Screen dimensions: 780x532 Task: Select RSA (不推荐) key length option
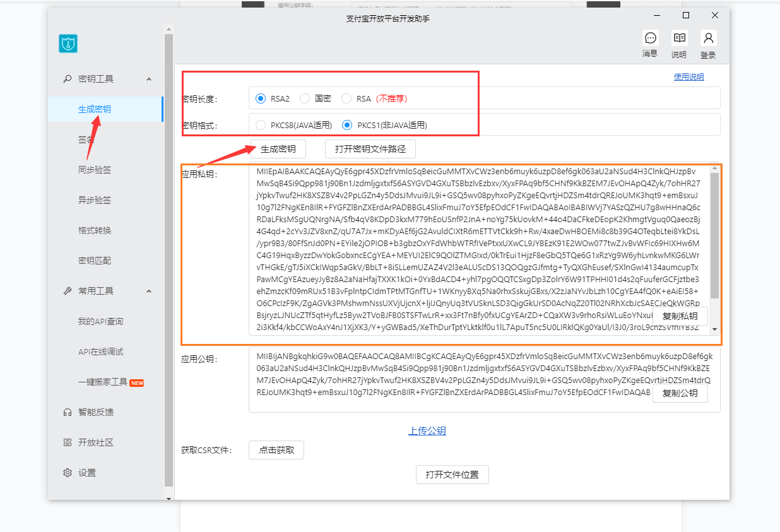(x=346, y=98)
